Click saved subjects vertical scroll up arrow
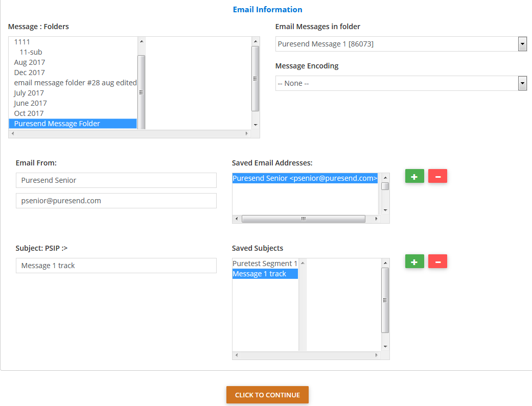 coord(385,263)
